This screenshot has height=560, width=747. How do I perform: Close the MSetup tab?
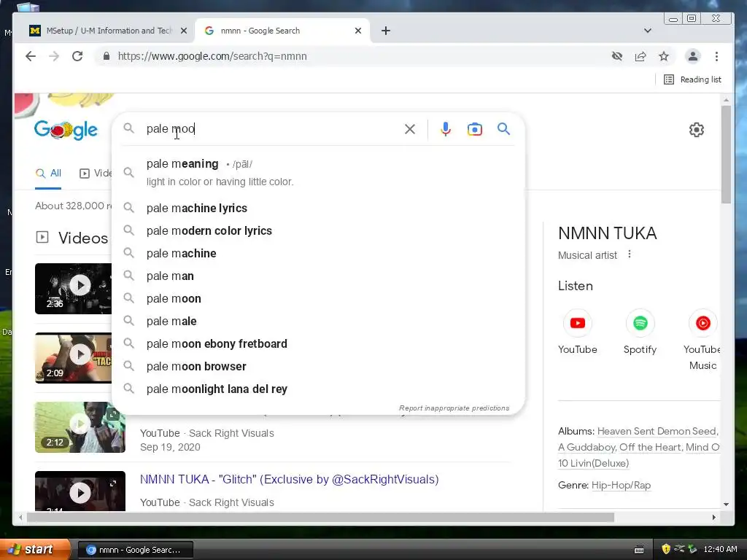coord(184,31)
